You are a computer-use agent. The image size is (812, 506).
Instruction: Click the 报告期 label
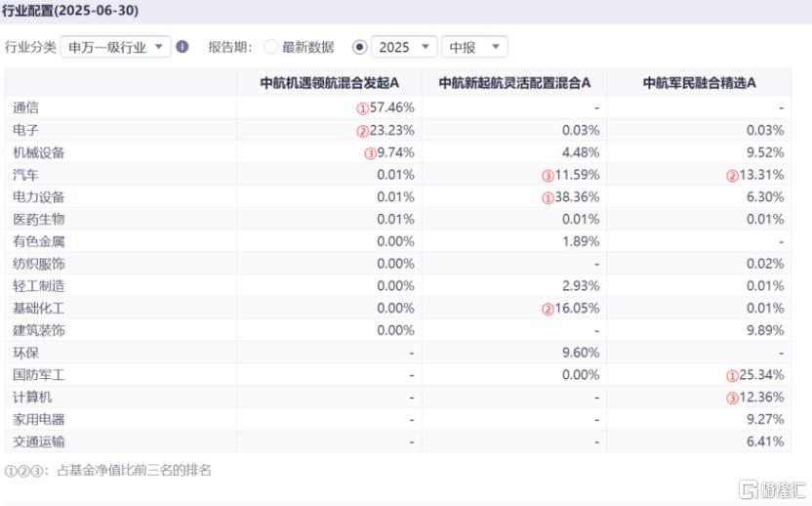pos(230,47)
